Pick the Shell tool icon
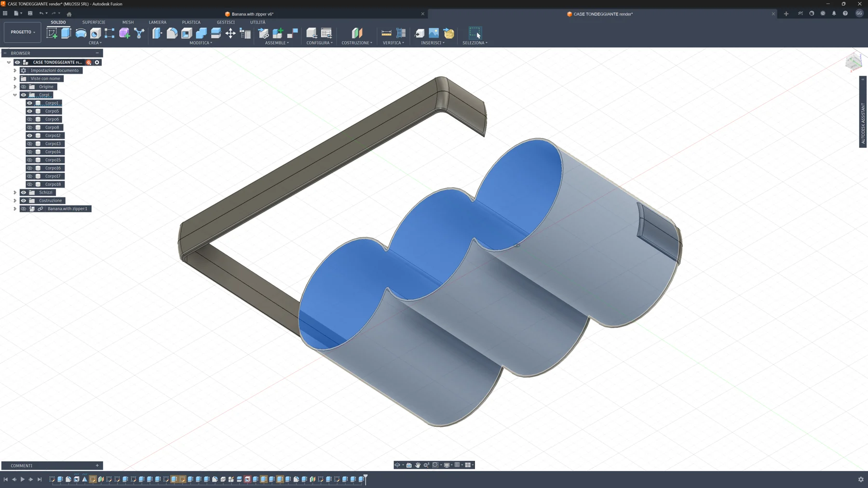 187,33
